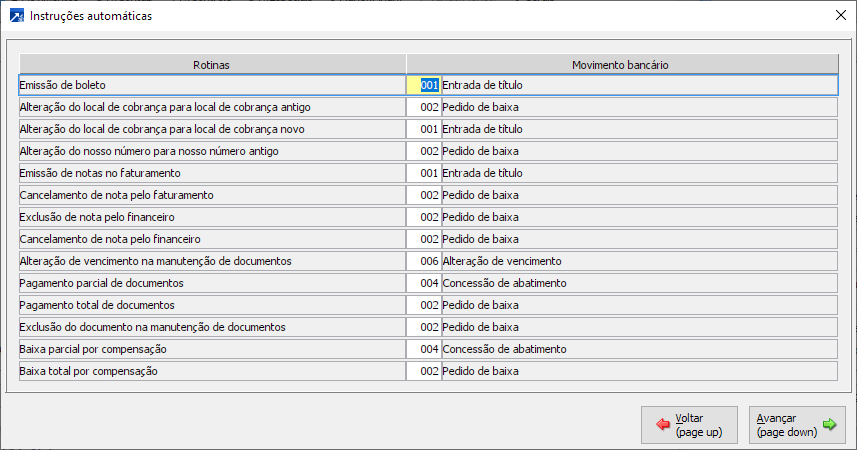
Task: Click code field for Pagamento parcial de documentos
Action: coord(423,283)
